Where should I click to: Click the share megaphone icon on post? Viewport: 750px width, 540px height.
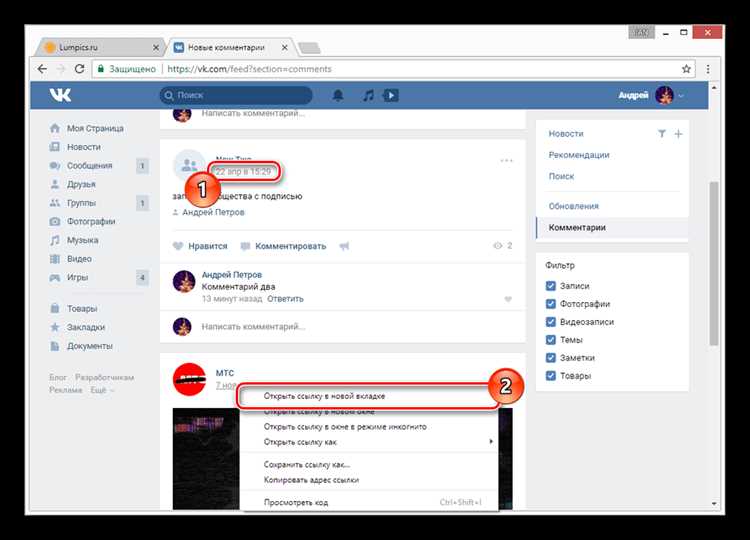click(344, 246)
